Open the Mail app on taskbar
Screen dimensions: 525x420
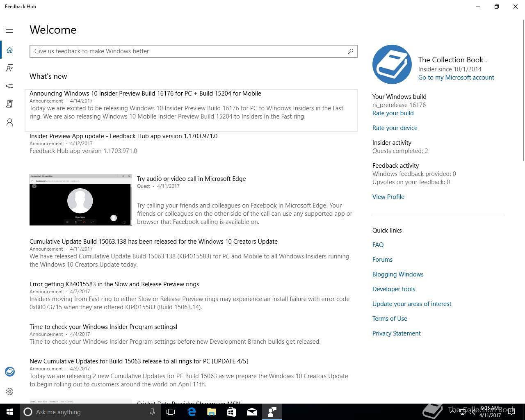click(x=251, y=412)
